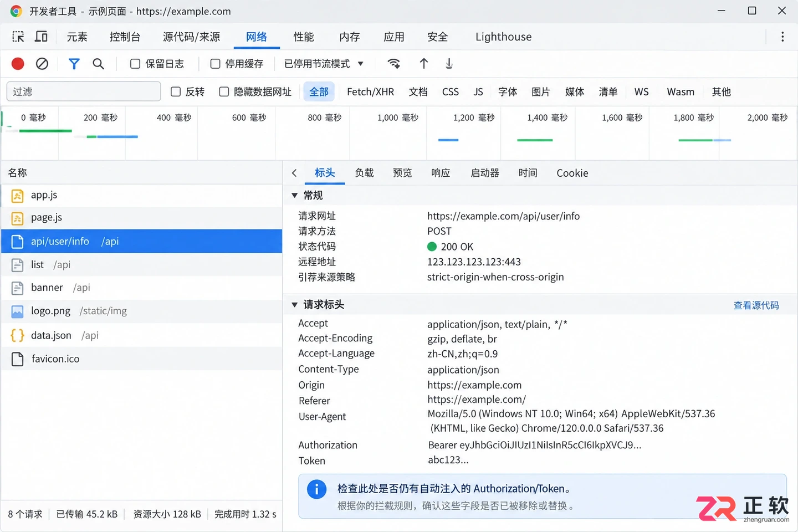Filter requests by CSS type
The width and height of the screenshot is (798, 532).
451,92
